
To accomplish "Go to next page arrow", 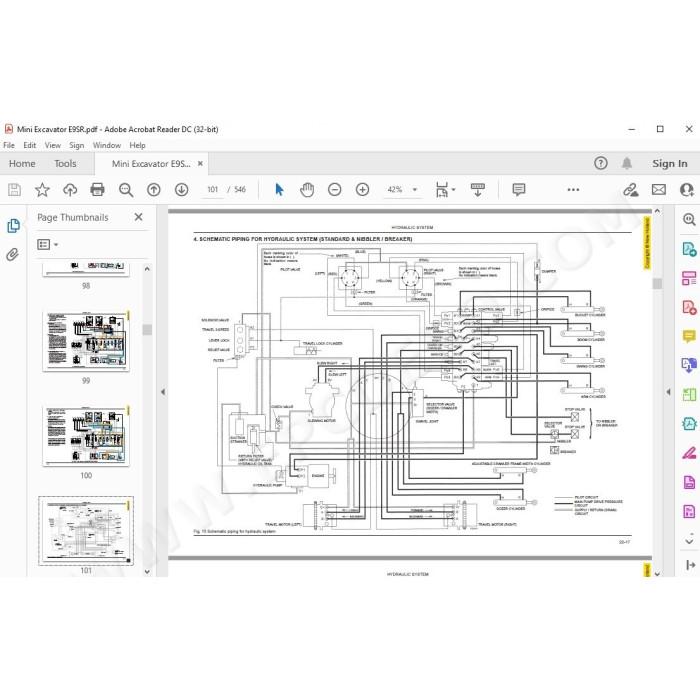I will [181, 190].
